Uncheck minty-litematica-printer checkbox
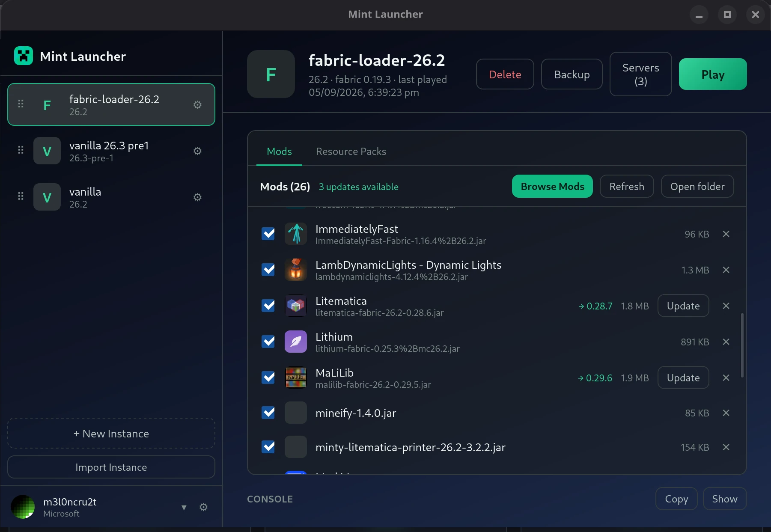 pos(268,447)
